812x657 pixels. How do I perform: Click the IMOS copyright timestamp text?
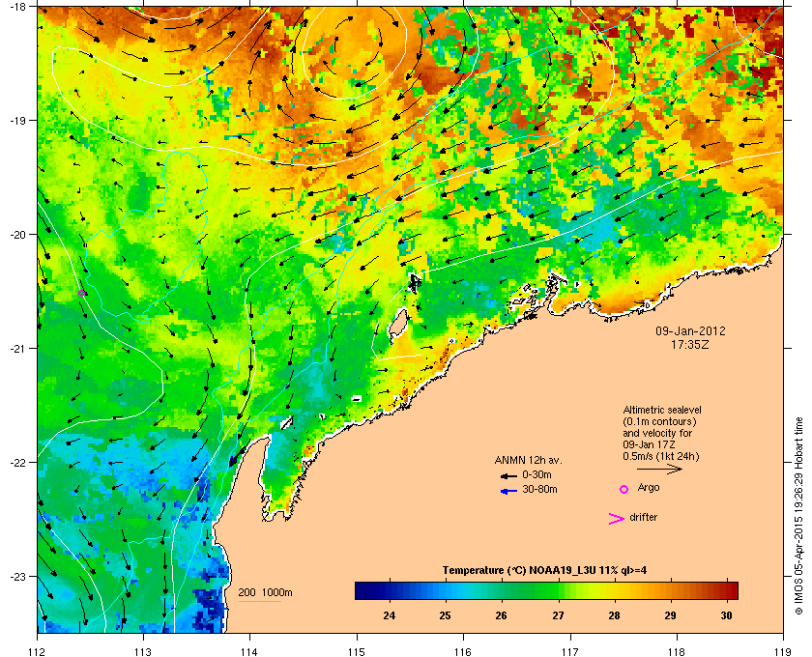point(798,517)
